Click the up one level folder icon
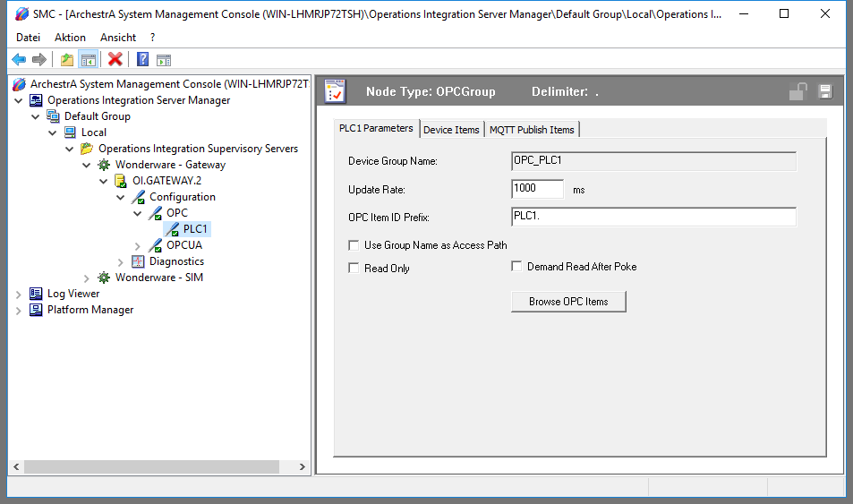The width and height of the screenshot is (853, 504). coord(67,60)
